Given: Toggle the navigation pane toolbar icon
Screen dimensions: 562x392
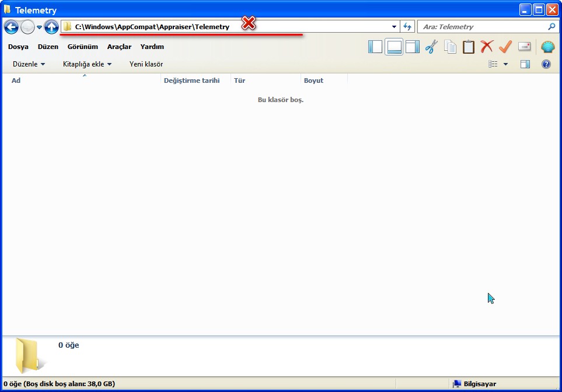Looking at the screenshot, I should [x=375, y=47].
